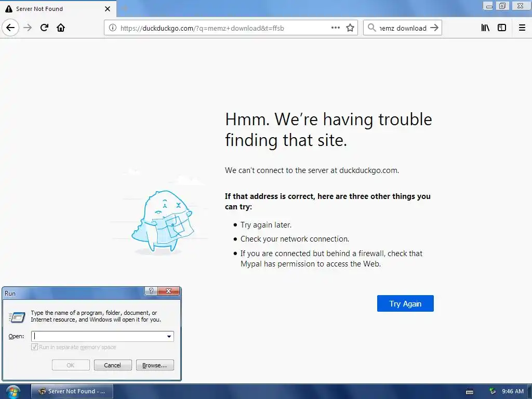
Task: Close the Run dialog
Action: [x=168, y=291]
